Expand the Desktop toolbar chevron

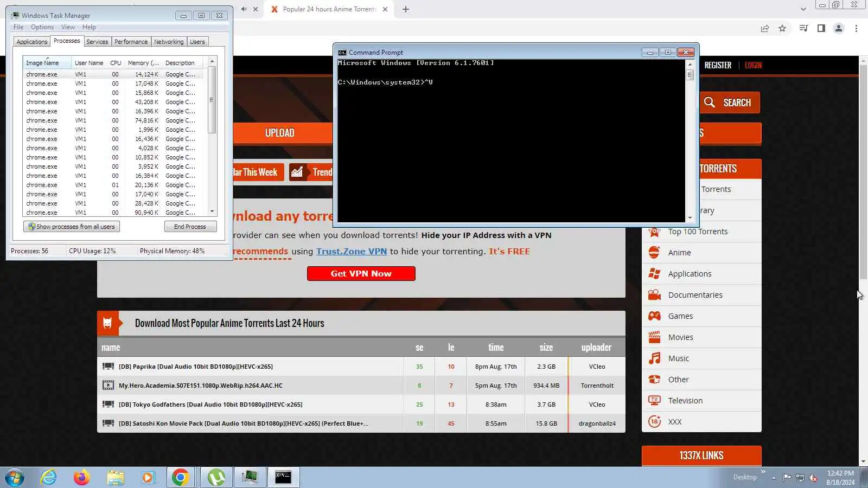(763, 472)
